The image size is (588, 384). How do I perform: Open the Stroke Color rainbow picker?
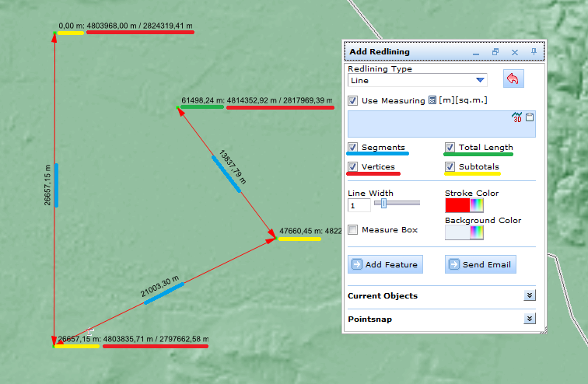(477, 205)
